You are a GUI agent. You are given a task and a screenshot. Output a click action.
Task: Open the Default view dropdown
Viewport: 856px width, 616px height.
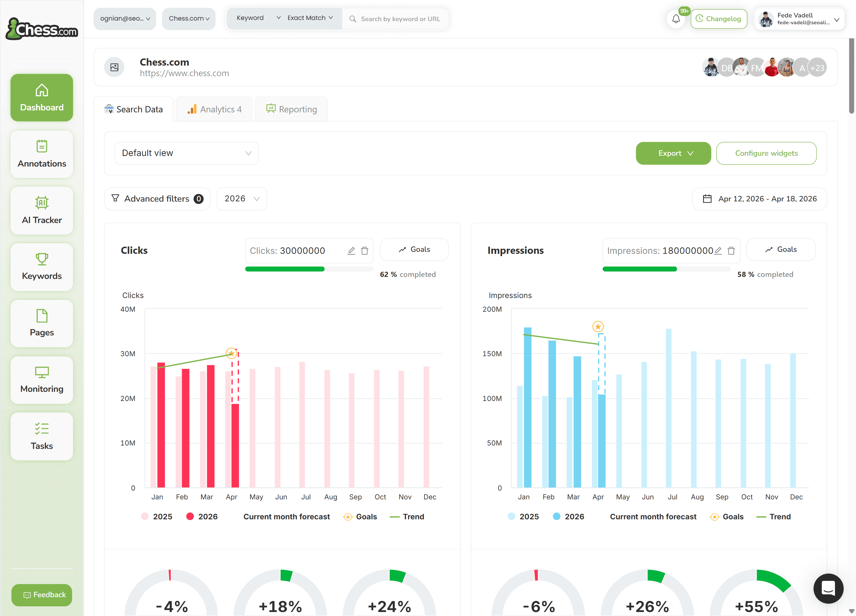187,153
